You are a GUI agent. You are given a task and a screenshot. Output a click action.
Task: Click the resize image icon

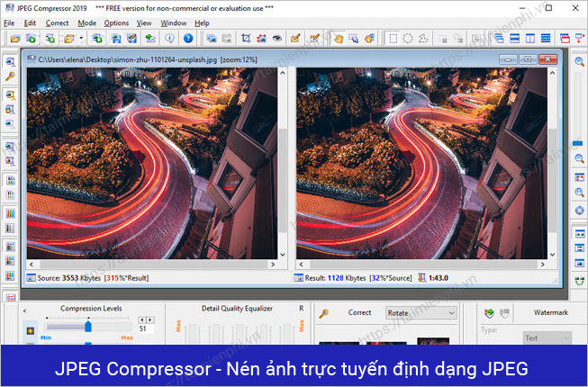tap(261, 38)
